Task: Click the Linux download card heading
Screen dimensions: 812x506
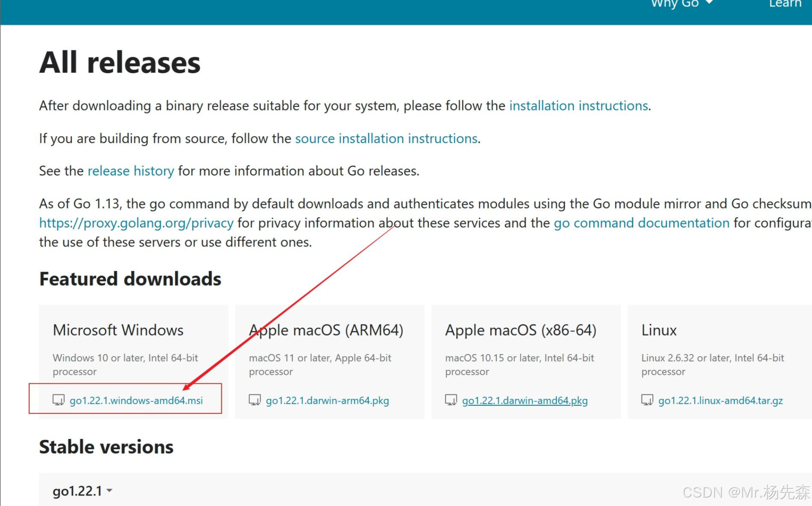Action: (659, 330)
